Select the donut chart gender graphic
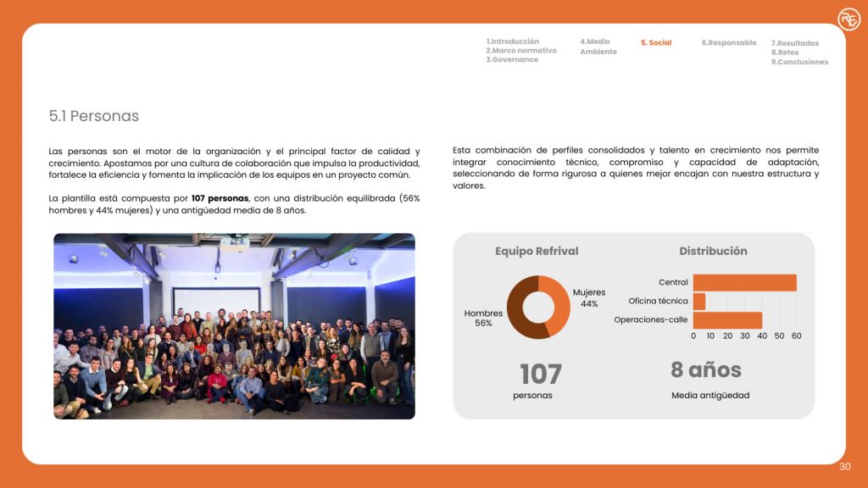Screen dimensions: 868x488 pos(538,307)
